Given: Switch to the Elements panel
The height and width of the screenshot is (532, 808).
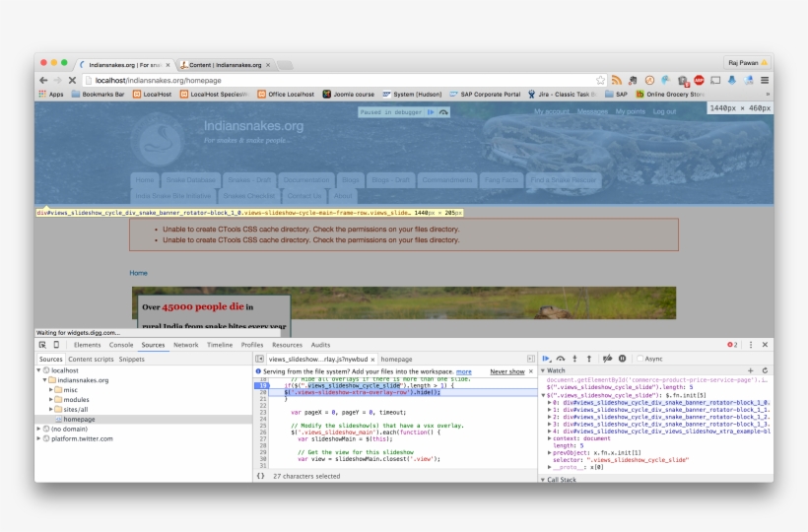Looking at the screenshot, I should tap(87, 345).
